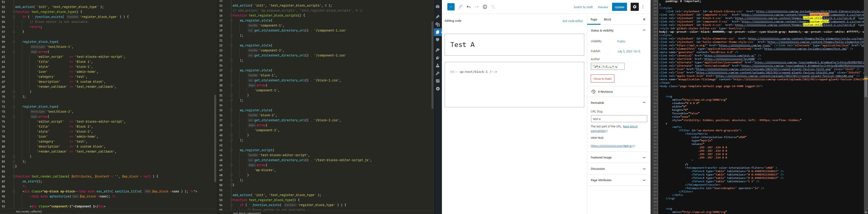
Task: Click the URL Slug input field
Action: tap(619, 119)
